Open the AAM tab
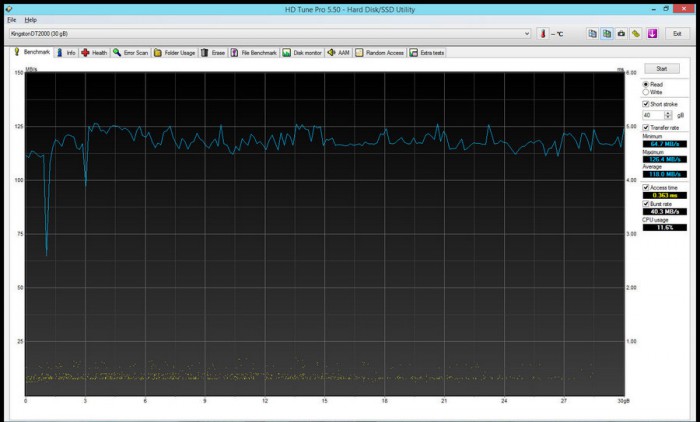 [338, 53]
